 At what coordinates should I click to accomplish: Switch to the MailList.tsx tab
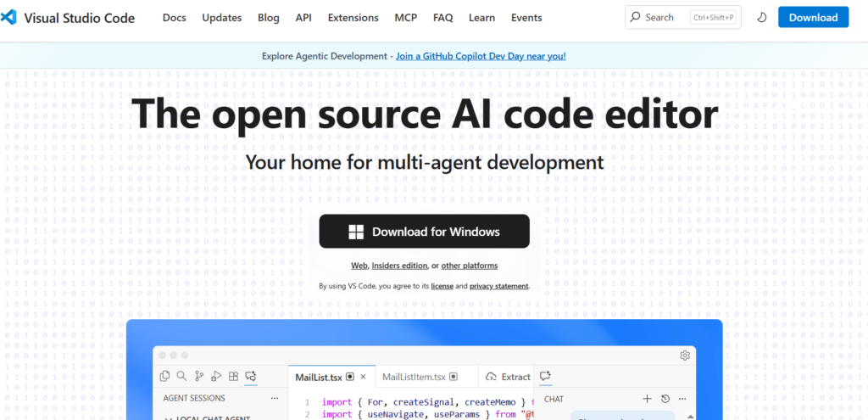pos(331,377)
